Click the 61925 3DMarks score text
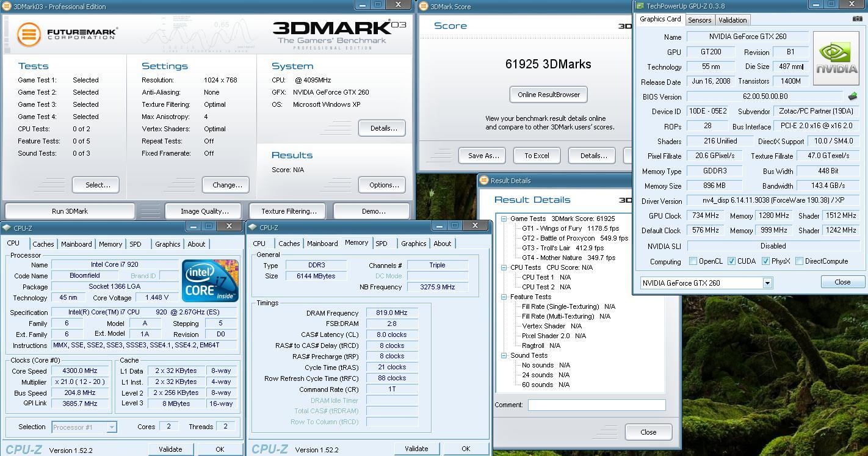 tap(548, 64)
